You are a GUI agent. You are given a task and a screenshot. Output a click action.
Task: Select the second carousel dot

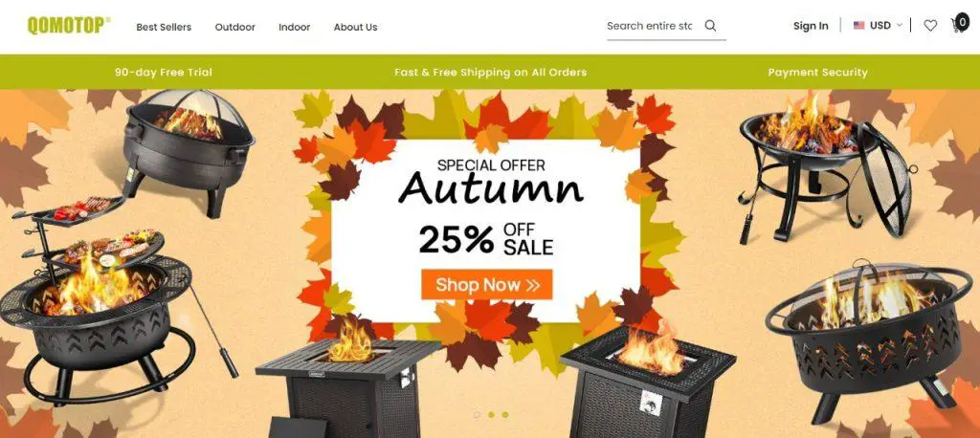491,414
